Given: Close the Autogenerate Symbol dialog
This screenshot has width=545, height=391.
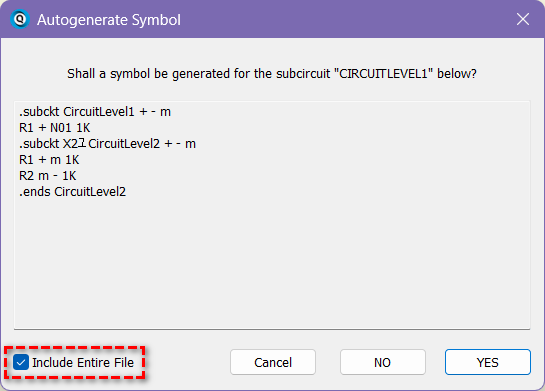Looking at the screenshot, I should 523,19.
